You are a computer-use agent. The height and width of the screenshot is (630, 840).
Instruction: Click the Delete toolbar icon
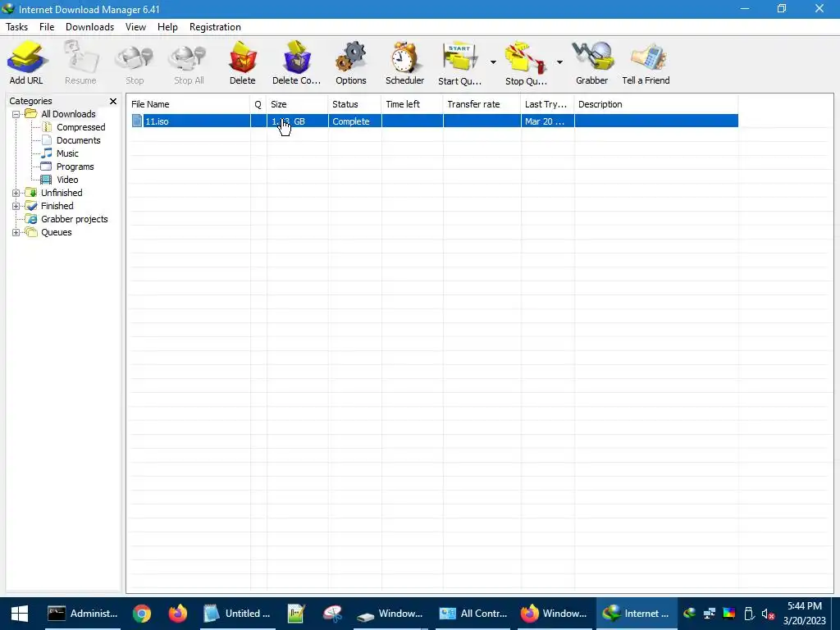pos(243,62)
